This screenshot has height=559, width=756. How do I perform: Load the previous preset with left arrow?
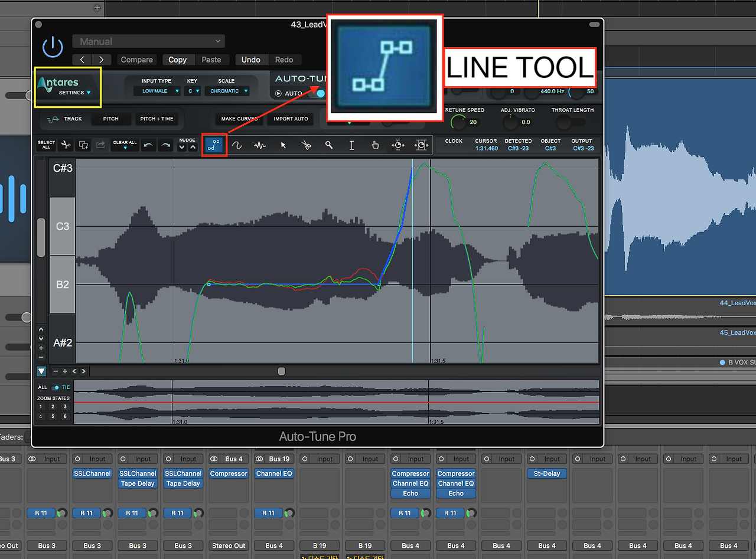coord(82,60)
